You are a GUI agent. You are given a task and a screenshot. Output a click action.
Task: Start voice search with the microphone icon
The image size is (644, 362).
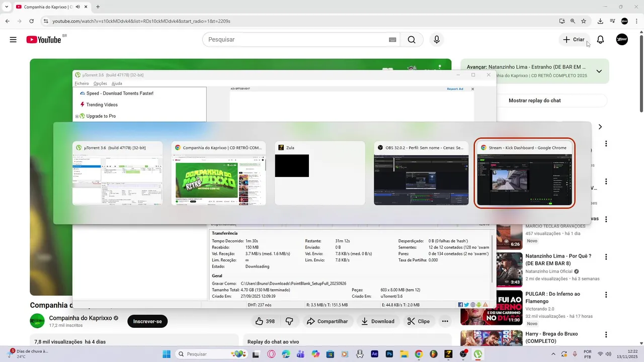tap(437, 40)
